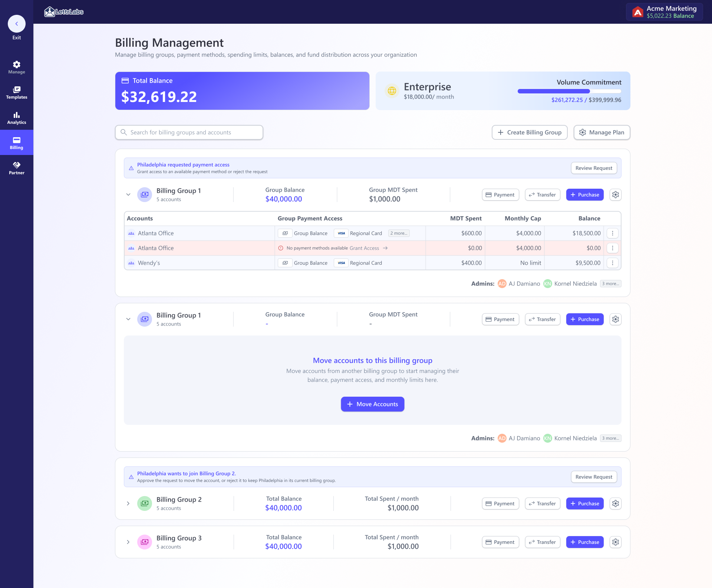The height and width of the screenshot is (588, 712).
Task: Open settings gear for Billing Group 2
Action: tap(616, 503)
